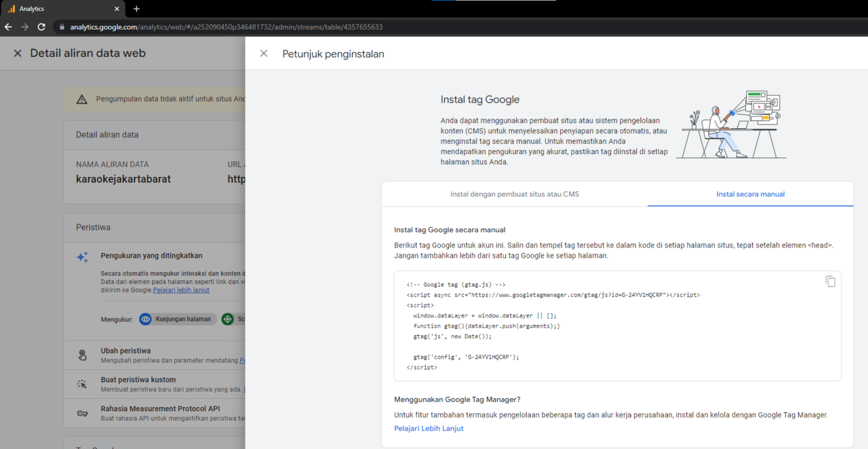
Task: Click the Pengumpulan data tidak aktif warning text
Action: tap(171, 99)
